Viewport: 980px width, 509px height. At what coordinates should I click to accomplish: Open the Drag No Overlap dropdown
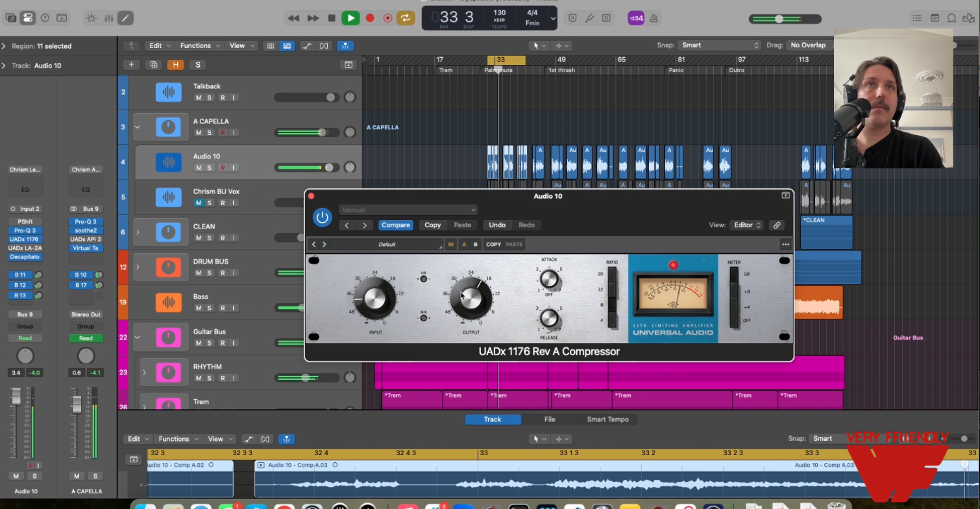(811, 45)
